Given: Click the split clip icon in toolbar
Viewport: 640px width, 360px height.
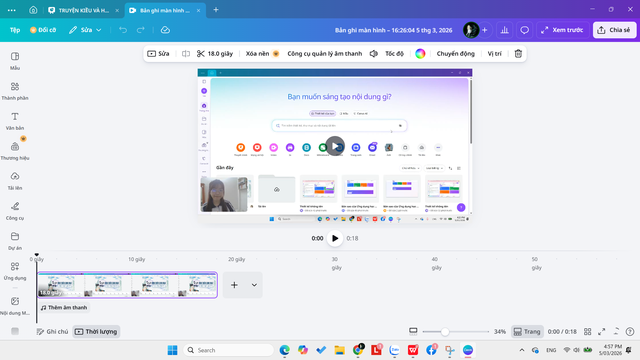Looking at the screenshot, I should (x=186, y=53).
